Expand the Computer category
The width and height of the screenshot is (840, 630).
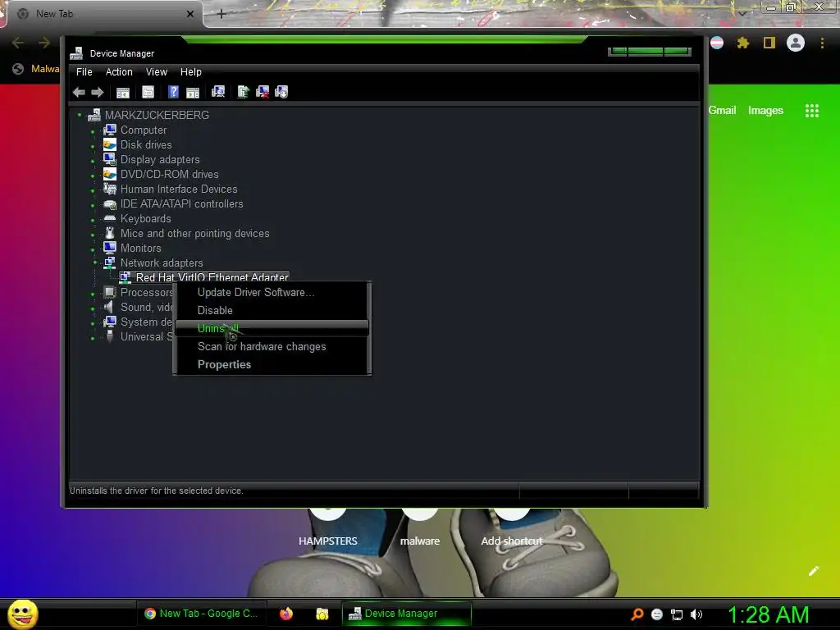[x=93, y=131]
